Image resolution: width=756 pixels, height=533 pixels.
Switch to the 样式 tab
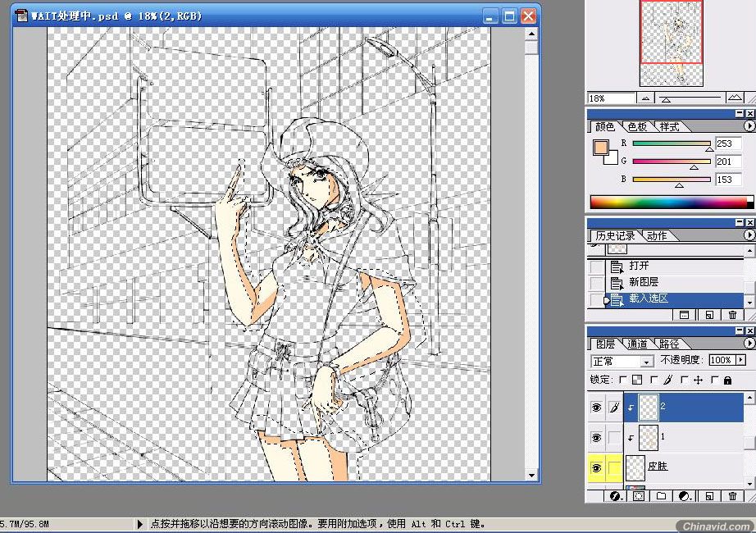[669, 127]
